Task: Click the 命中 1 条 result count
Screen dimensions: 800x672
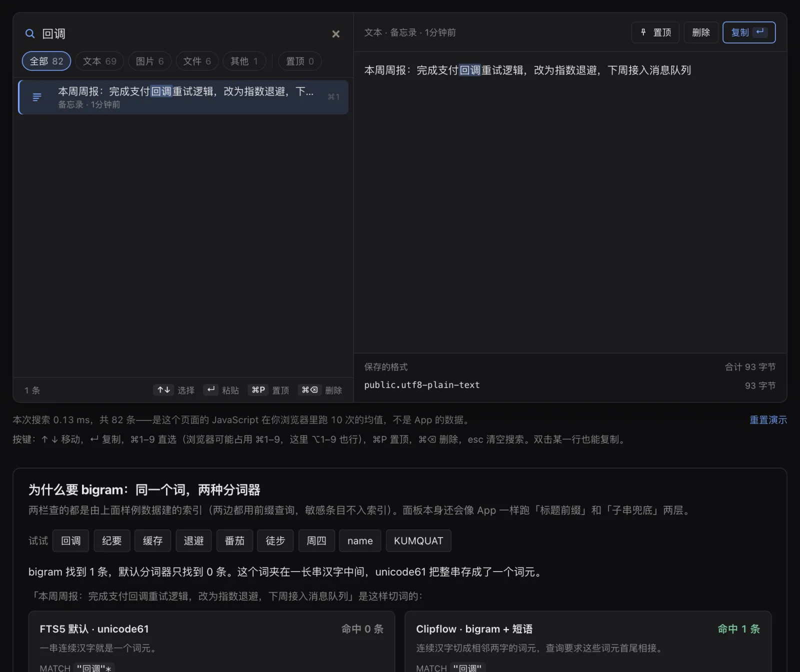Action: click(x=738, y=629)
